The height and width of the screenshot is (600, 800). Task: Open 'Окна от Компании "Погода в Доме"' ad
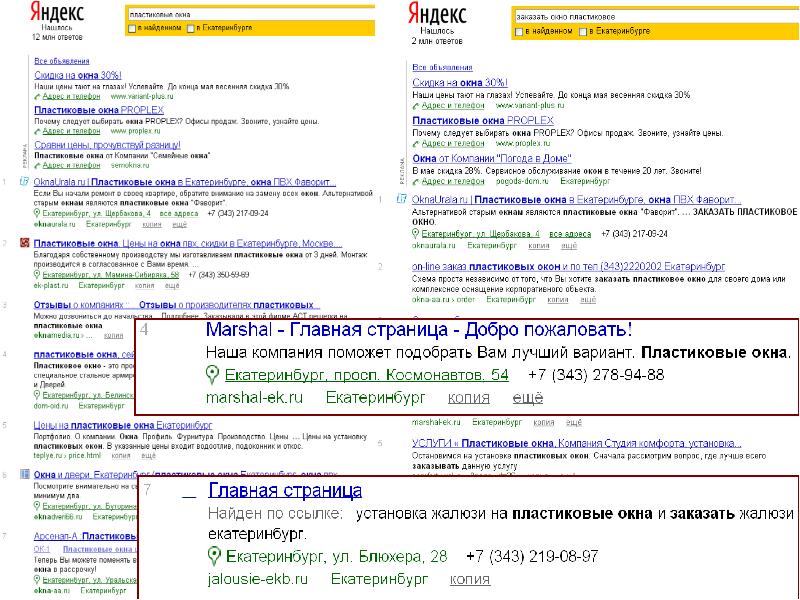point(492,158)
